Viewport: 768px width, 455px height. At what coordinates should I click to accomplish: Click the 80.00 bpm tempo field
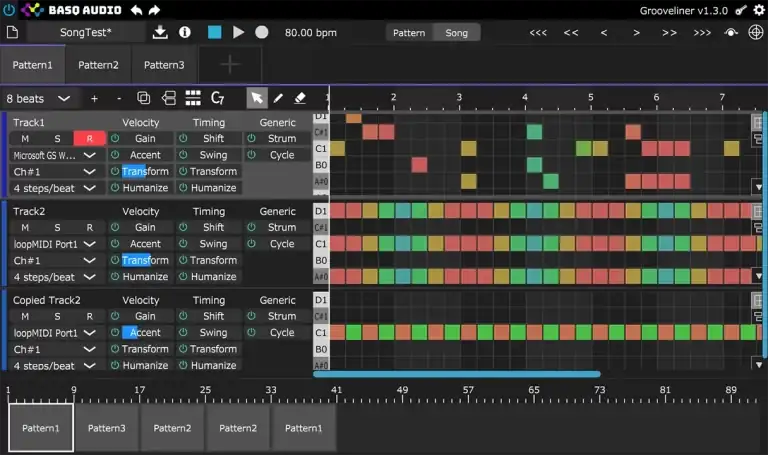(x=311, y=33)
